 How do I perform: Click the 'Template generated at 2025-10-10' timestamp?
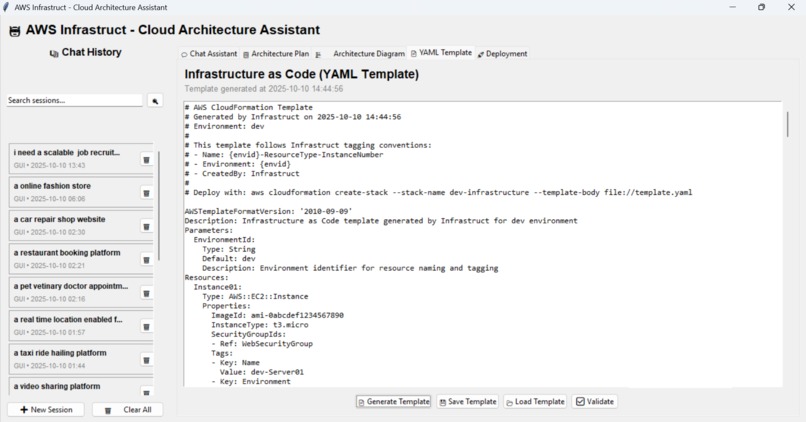264,89
